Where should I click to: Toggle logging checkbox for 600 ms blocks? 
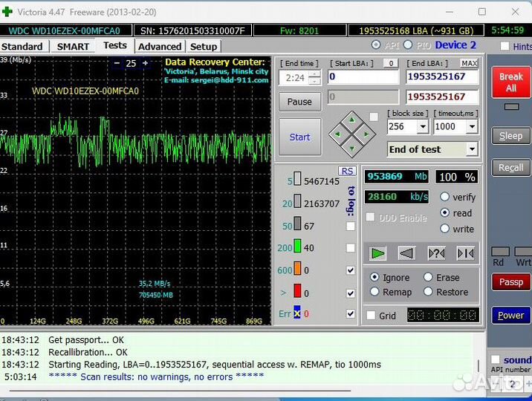pyautogui.click(x=350, y=270)
